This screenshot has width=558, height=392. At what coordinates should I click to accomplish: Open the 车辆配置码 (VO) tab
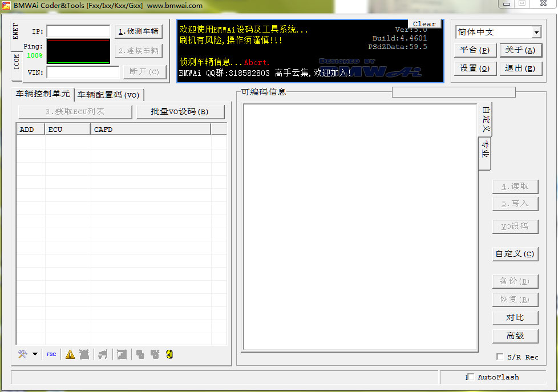(x=108, y=95)
